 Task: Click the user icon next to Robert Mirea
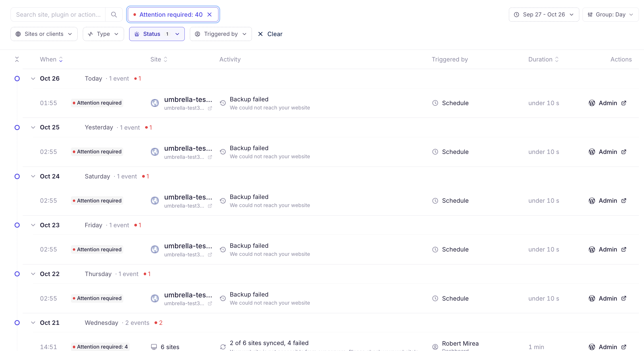[x=435, y=347]
